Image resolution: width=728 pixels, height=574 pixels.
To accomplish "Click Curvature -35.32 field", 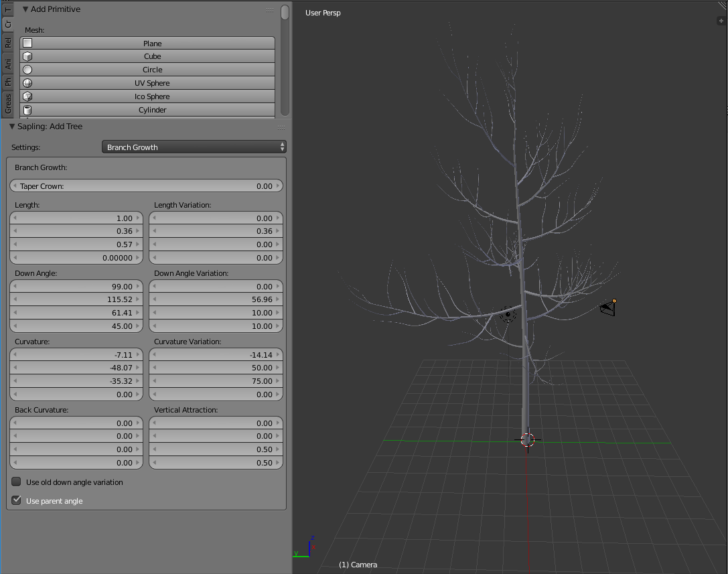I will 76,381.
